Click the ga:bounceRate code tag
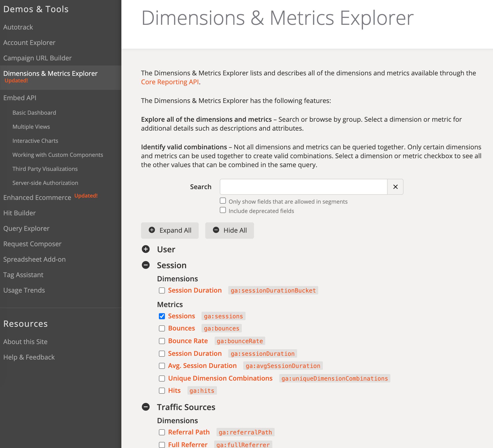The width and height of the screenshot is (493, 448). (x=240, y=341)
